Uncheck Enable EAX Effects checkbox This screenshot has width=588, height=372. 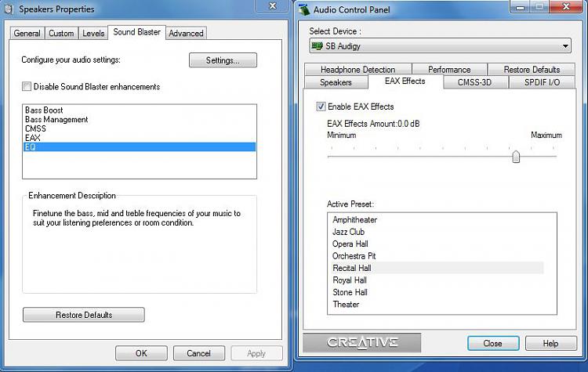(321, 107)
